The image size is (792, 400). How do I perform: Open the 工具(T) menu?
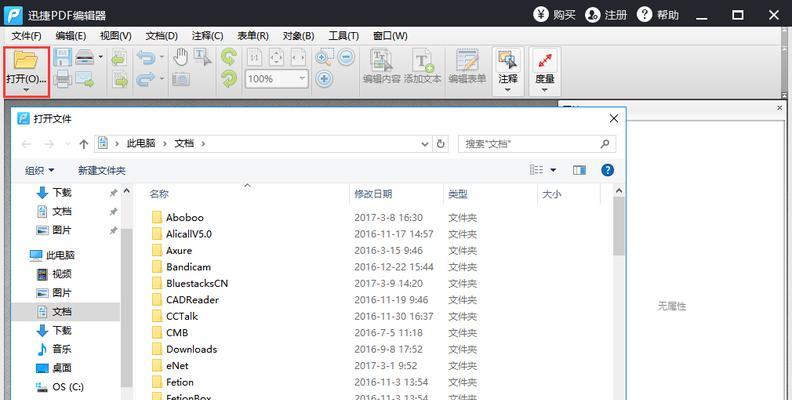pyautogui.click(x=343, y=36)
